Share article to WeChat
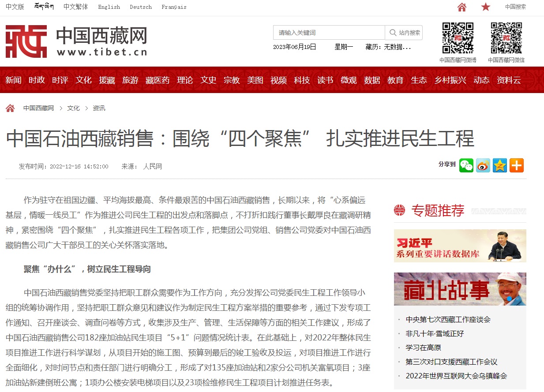This screenshot has height=392, width=544. pos(466,165)
